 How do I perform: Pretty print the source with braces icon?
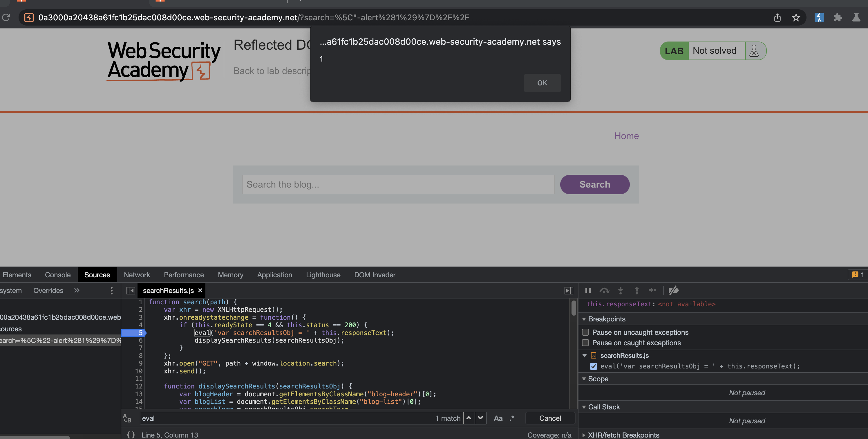tap(131, 435)
